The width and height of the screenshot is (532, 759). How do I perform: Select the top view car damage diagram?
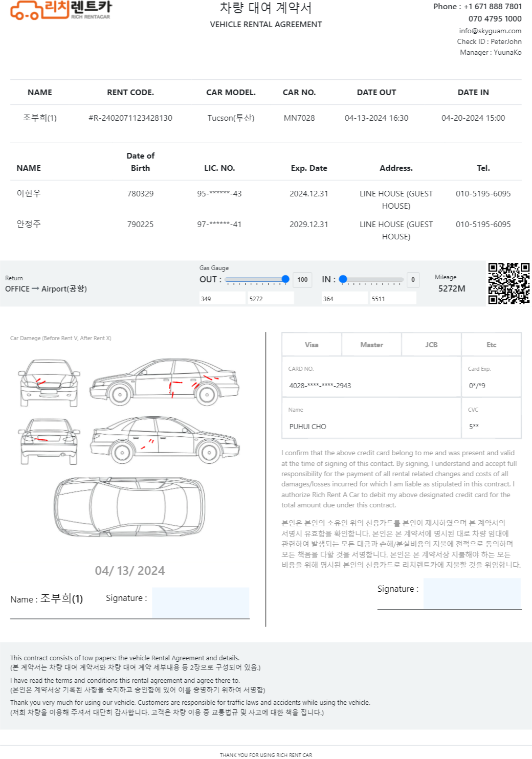(129, 506)
